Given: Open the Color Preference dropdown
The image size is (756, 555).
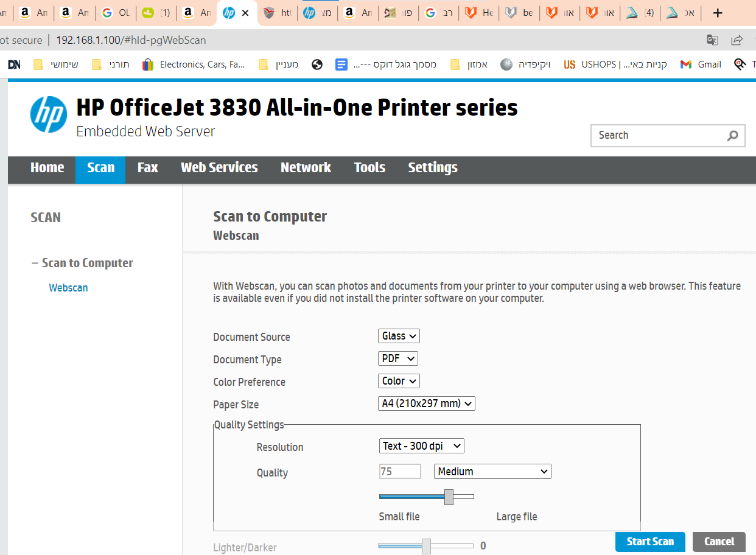Looking at the screenshot, I should [399, 381].
